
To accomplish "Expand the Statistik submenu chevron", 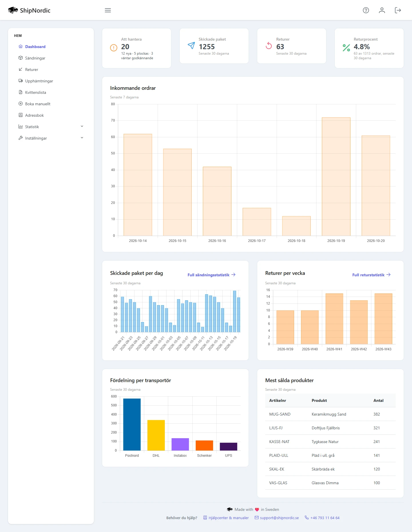I will pos(82,126).
